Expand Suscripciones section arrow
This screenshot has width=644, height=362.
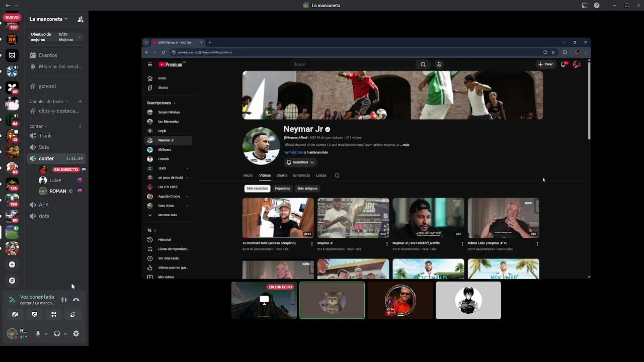(175, 103)
